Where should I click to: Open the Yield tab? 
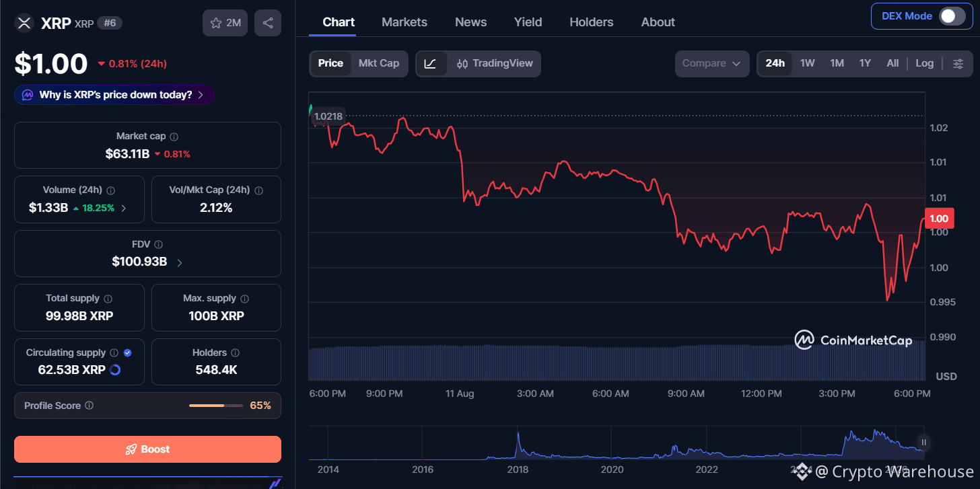click(528, 22)
